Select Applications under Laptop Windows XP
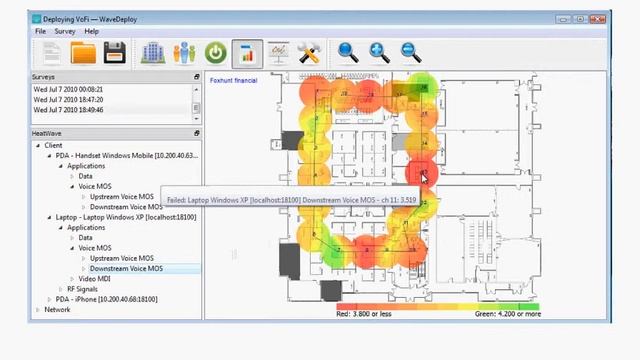The width and height of the screenshot is (640, 360). (86, 227)
